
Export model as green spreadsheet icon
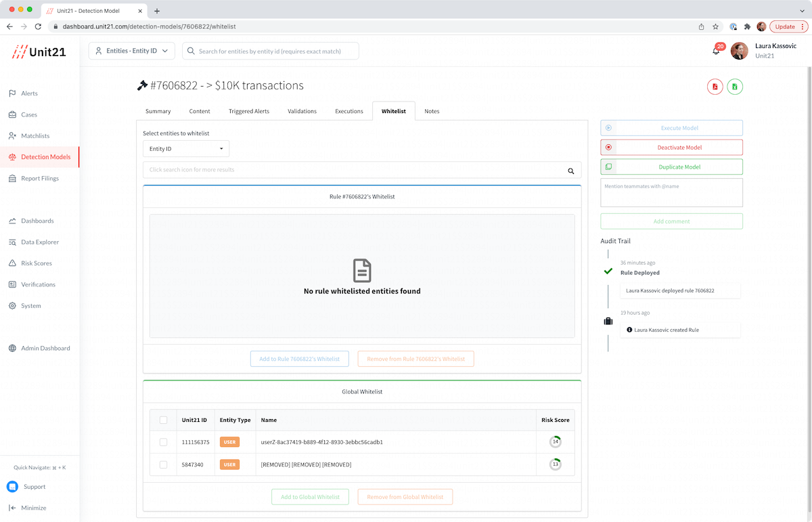pyautogui.click(x=735, y=87)
